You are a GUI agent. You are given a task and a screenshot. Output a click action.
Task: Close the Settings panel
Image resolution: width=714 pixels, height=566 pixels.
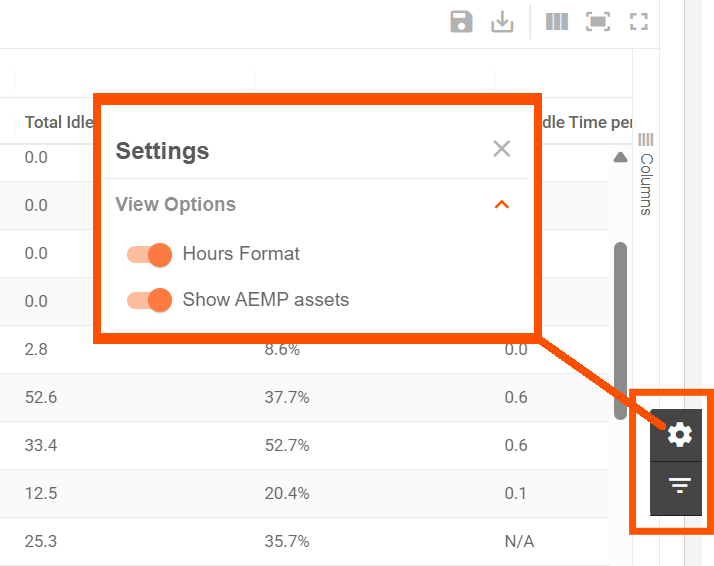pos(501,148)
